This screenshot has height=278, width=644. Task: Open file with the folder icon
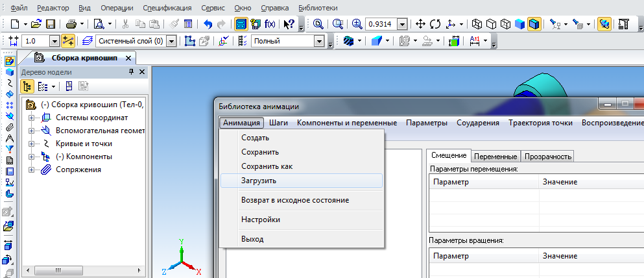36,24
